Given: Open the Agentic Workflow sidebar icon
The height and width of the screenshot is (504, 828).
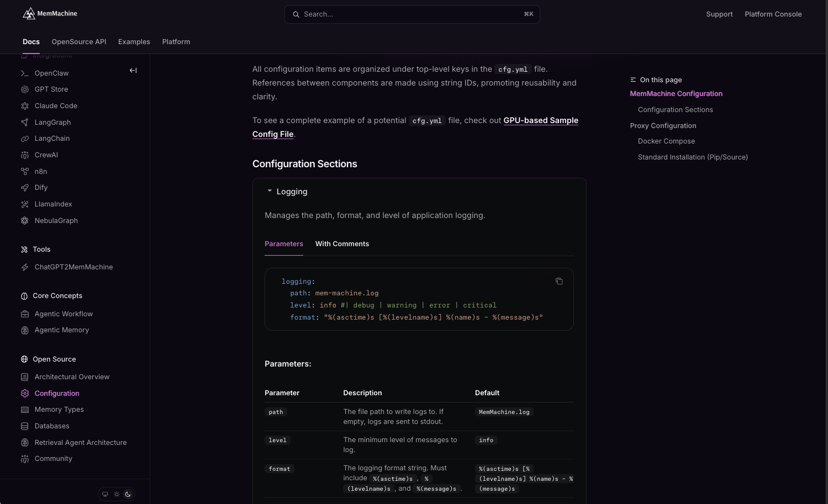Looking at the screenshot, I should coord(25,314).
